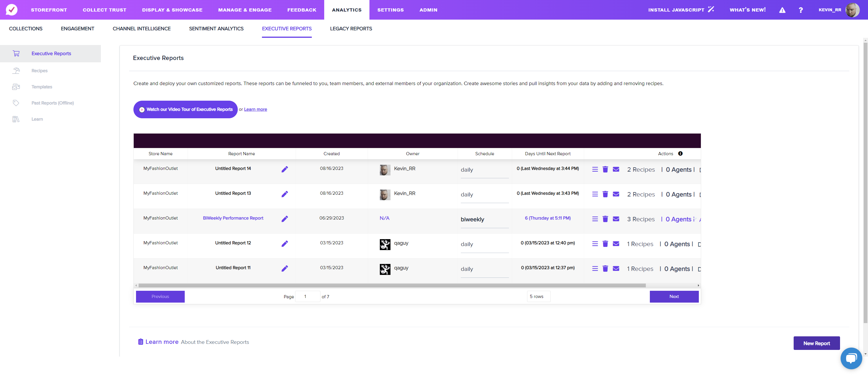This screenshot has width=868, height=375.
Task: View 3 Recipes of BiWeekly Performance Report
Action: tap(641, 219)
